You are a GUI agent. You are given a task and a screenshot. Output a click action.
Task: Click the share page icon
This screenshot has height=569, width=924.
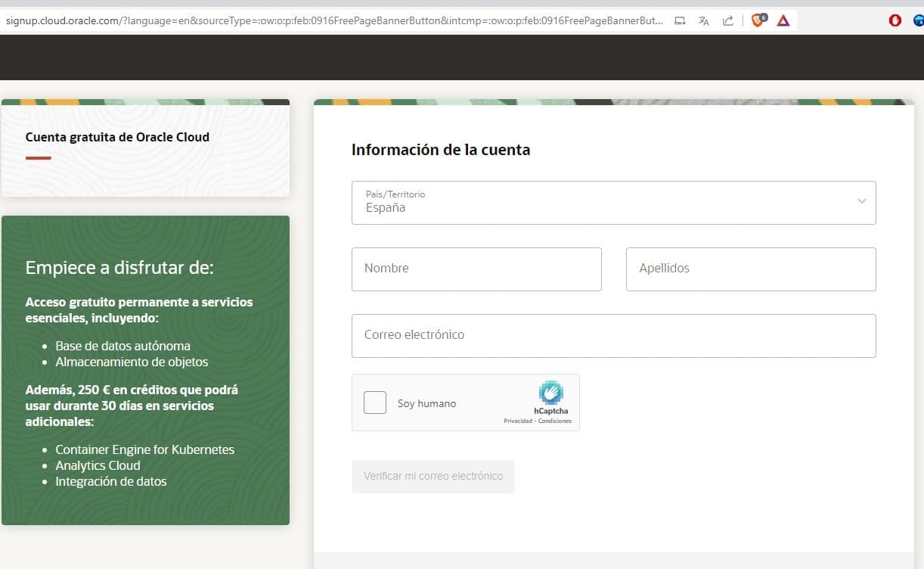(728, 21)
